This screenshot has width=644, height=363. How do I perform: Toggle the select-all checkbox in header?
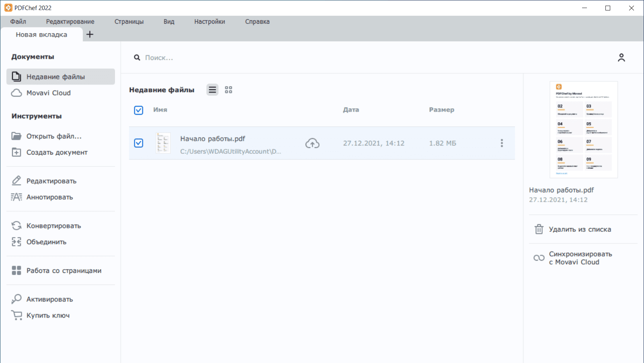[x=139, y=110]
